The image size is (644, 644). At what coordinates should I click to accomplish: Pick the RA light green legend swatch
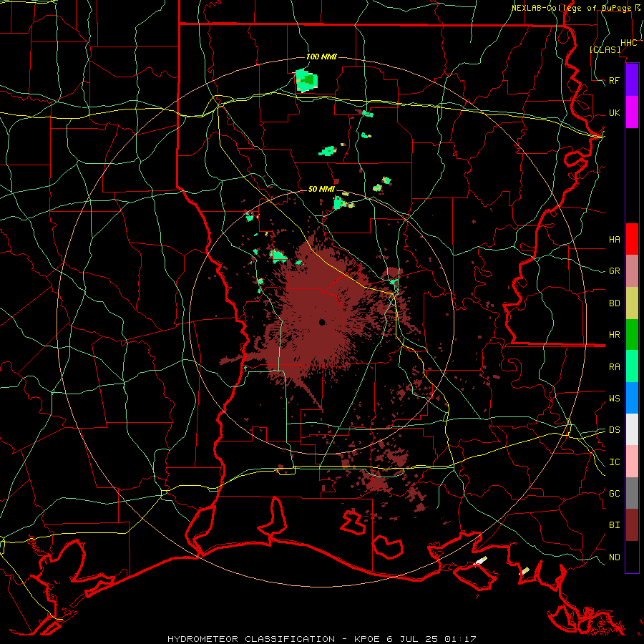[x=632, y=366]
